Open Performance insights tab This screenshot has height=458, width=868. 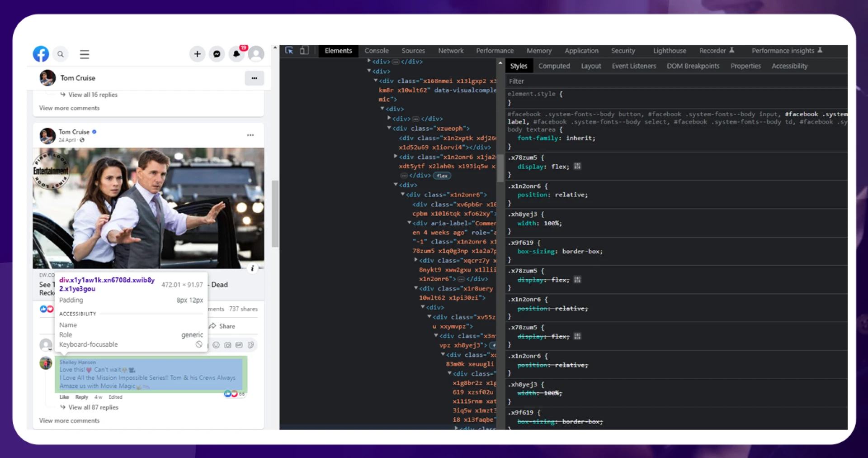click(787, 51)
